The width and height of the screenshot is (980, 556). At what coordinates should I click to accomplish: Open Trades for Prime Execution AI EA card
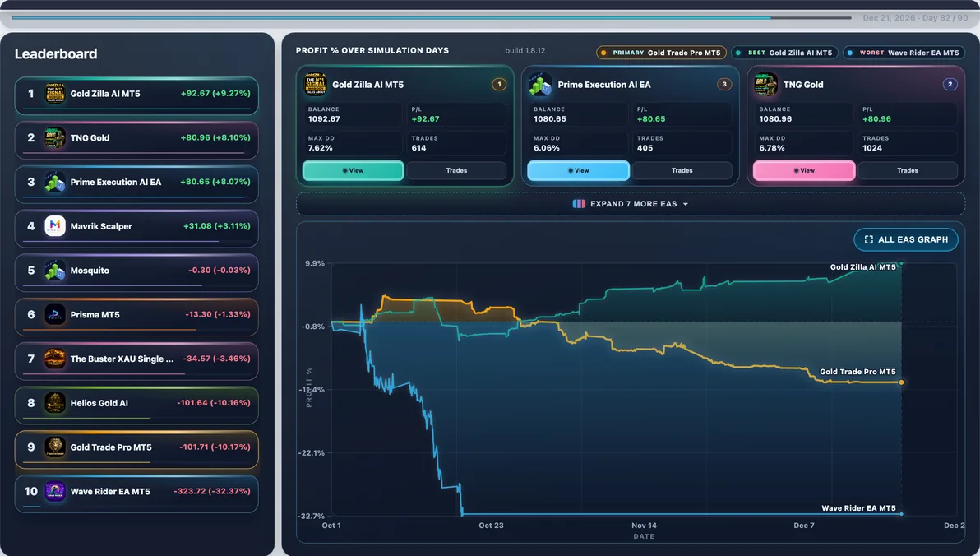tap(682, 171)
